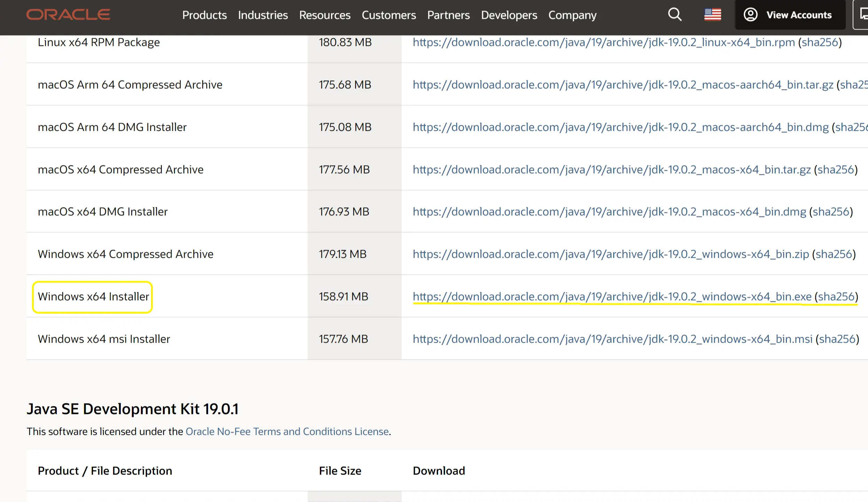Screen dimensions: 868x502
Task: Click the 180.83 MB file size
Action: tap(345, 42)
